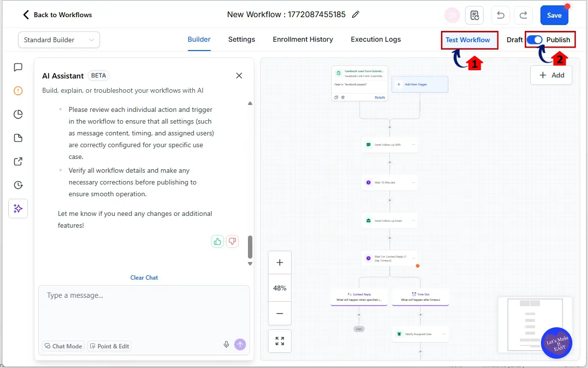This screenshot has height=368, width=588.
Task: Open the external link icon in left sidebar
Action: [18, 161]
